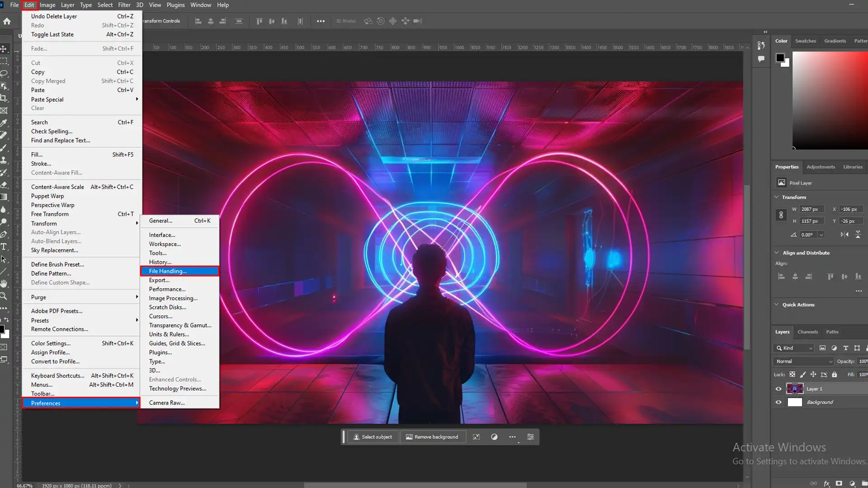Viewport: 868px width, 488px height.
Task: Toggle Lock image pixels brush icon
Action: point(803,375)
